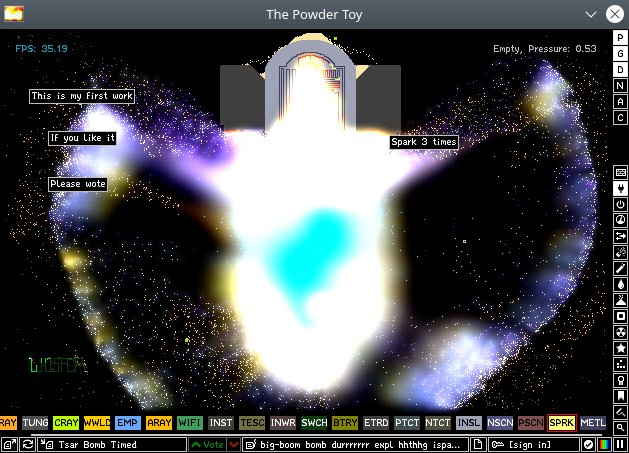Click the tags icon next to big-boom

(251, 445)
